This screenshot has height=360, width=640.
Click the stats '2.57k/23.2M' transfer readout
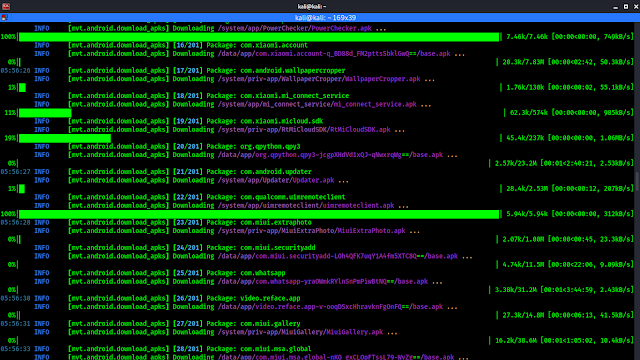click(x=564, y=163)
